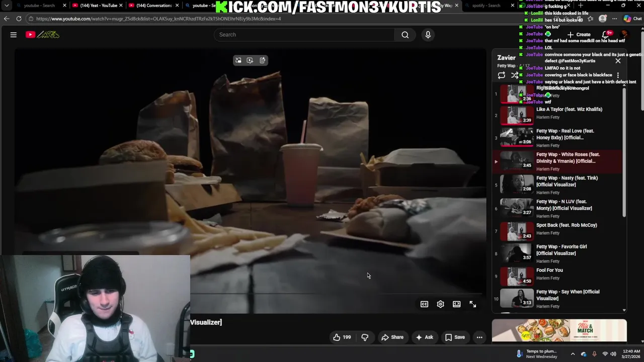Click the browser address bar URL
Viewport: 644px width, 362px height.
coord(158,19)
